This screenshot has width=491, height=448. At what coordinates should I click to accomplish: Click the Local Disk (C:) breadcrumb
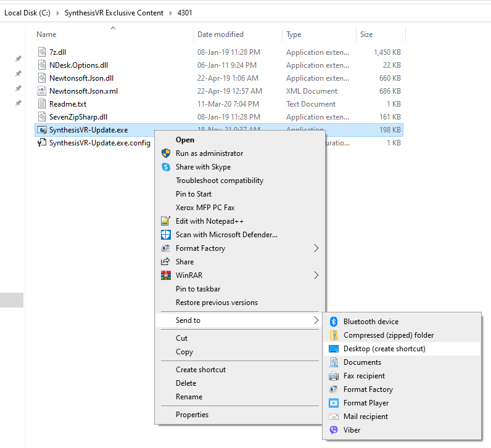click(x=27, y=13)
